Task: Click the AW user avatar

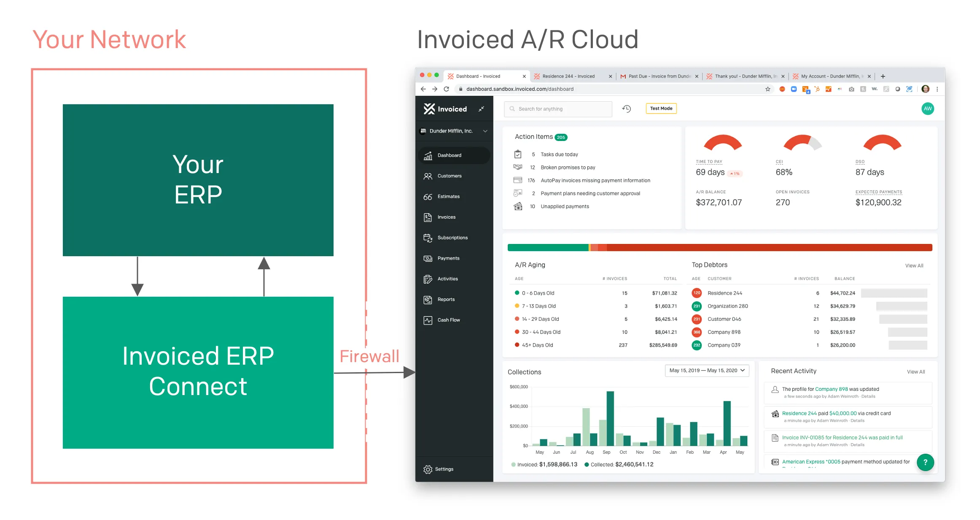Action: 928,108
